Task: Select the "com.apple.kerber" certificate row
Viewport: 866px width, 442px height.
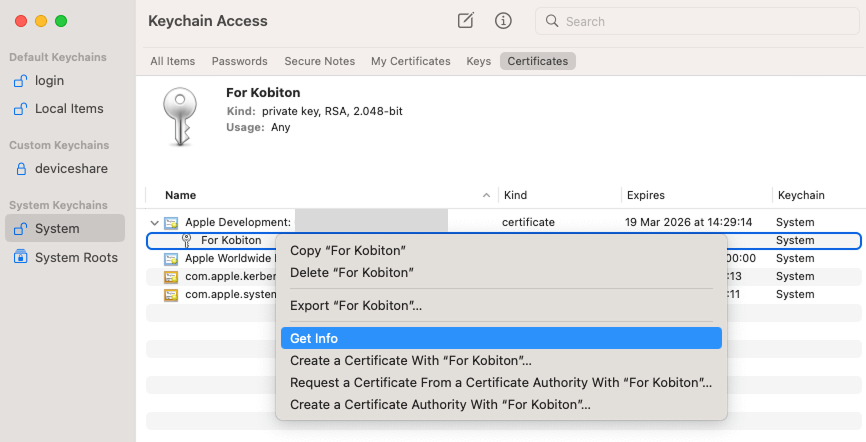Action: tap(504, 276)
